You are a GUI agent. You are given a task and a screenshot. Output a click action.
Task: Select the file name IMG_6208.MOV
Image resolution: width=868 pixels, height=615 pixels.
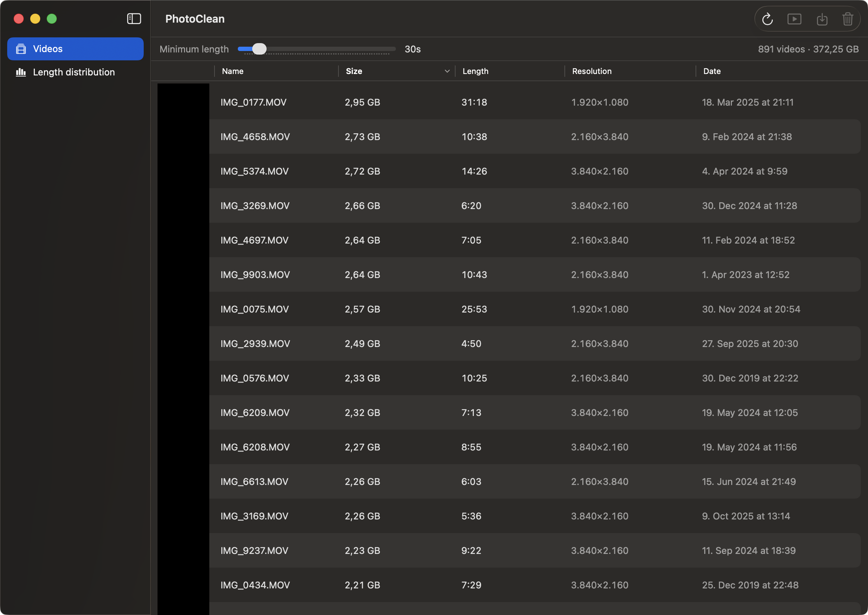255,447
